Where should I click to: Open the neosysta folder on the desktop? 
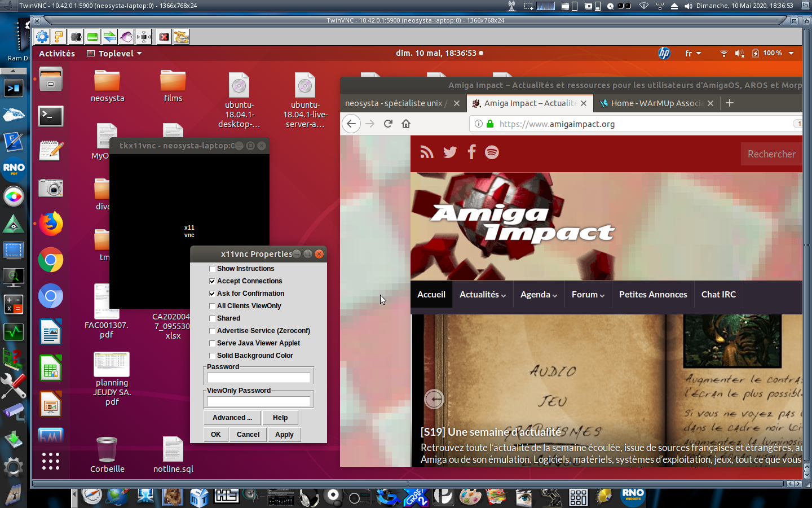point(107,86)
